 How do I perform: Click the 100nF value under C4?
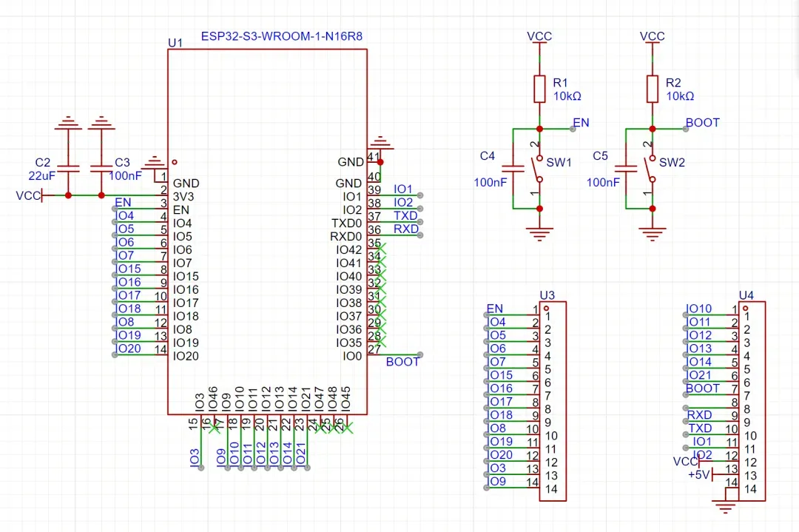pyautogui.click(x=490, y=183)
